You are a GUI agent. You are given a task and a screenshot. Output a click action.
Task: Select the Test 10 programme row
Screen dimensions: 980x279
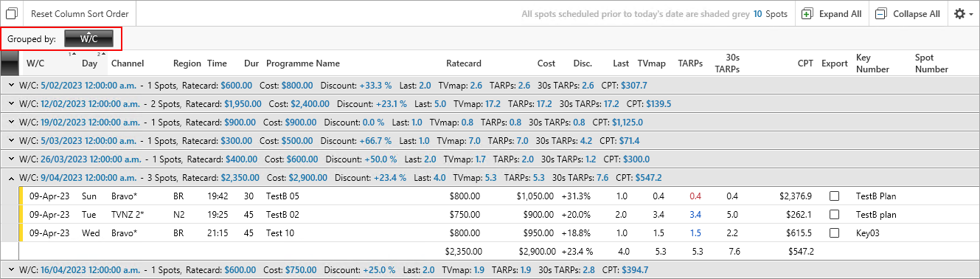(490, 232)
